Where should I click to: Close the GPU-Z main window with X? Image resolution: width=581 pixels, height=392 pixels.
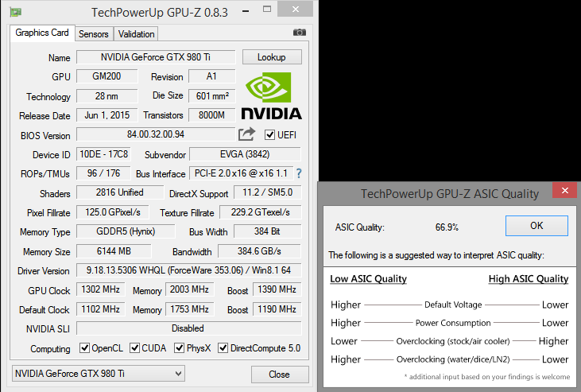(x=296, y=10)
